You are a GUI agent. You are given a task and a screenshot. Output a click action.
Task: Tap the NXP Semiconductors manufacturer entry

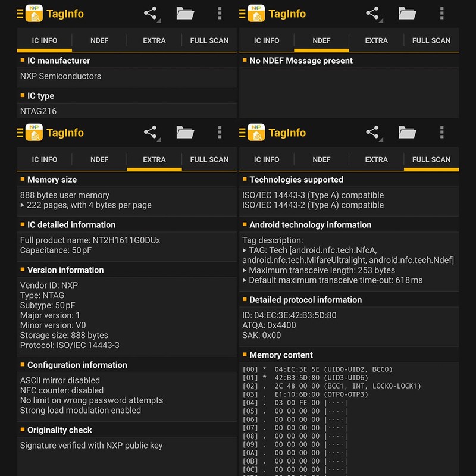(x=61, y=76)
